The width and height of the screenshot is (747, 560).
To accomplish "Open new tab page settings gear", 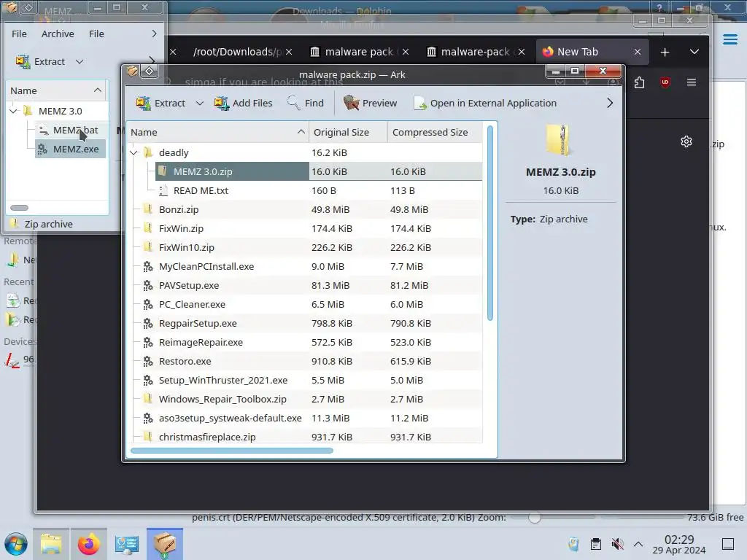I will pos(686,141).
